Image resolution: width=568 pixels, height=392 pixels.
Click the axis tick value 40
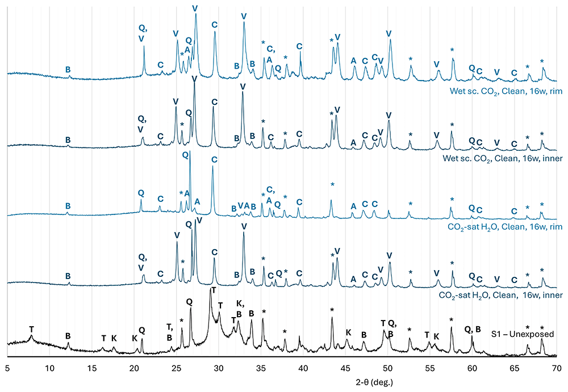(x=303, y=369)
